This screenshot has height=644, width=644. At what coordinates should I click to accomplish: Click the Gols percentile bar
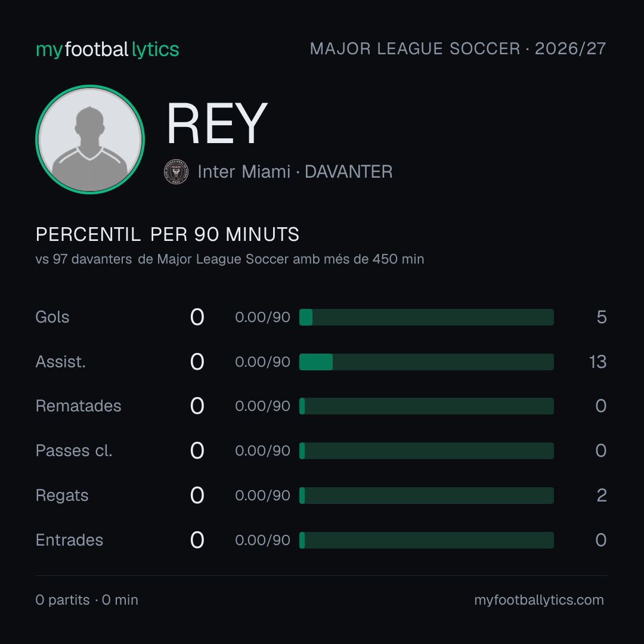(x=426, y=317)
